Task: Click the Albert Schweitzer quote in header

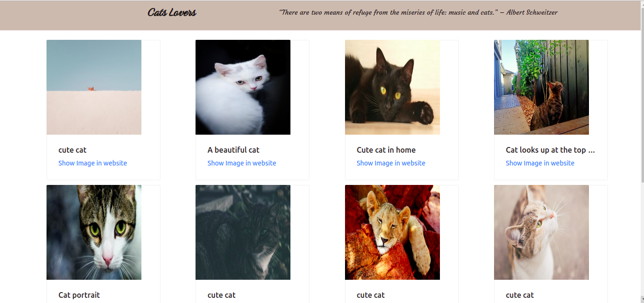Action: 418,12
